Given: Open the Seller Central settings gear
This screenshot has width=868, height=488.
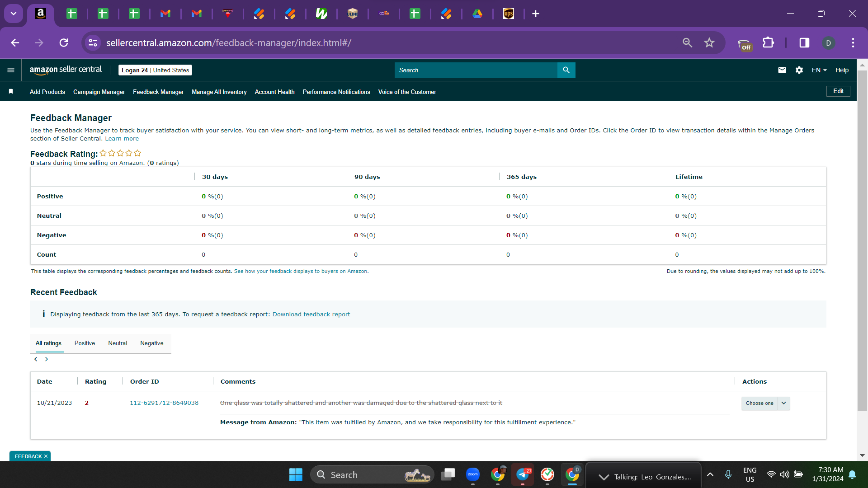Looking at the screenshot, I should 799,70.
